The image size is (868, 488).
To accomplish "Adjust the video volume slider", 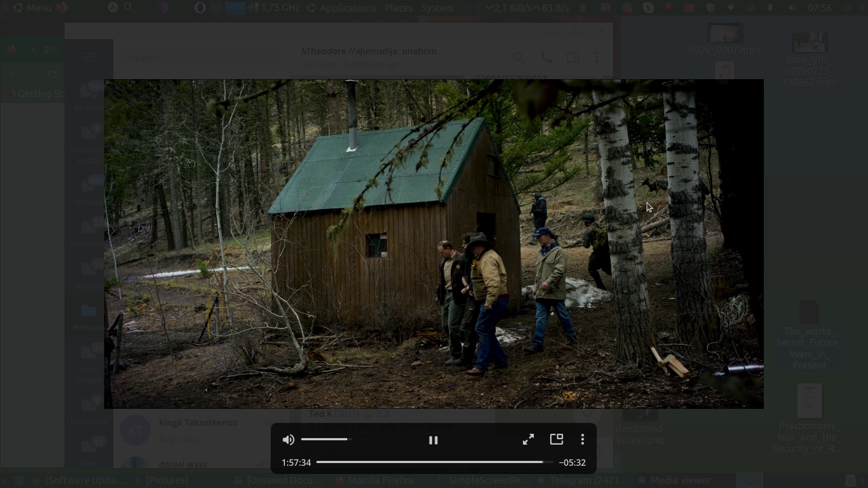I will pos(326,439).
